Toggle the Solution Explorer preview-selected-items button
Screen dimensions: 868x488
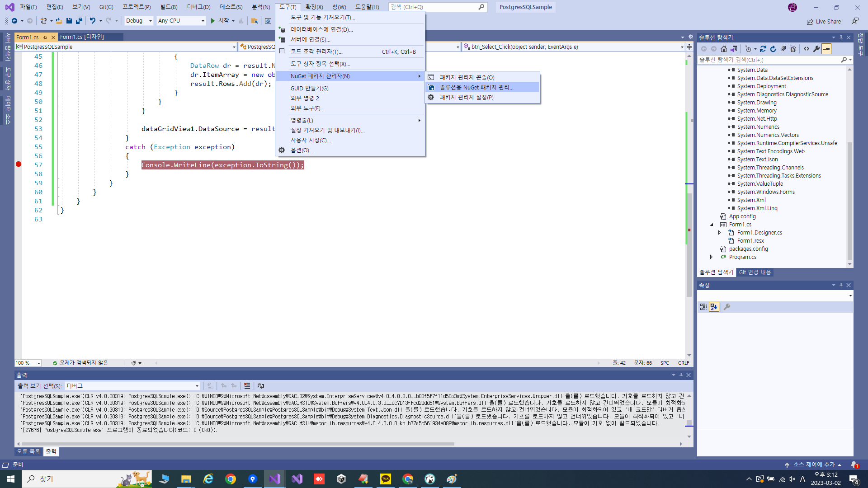(826, 49)
